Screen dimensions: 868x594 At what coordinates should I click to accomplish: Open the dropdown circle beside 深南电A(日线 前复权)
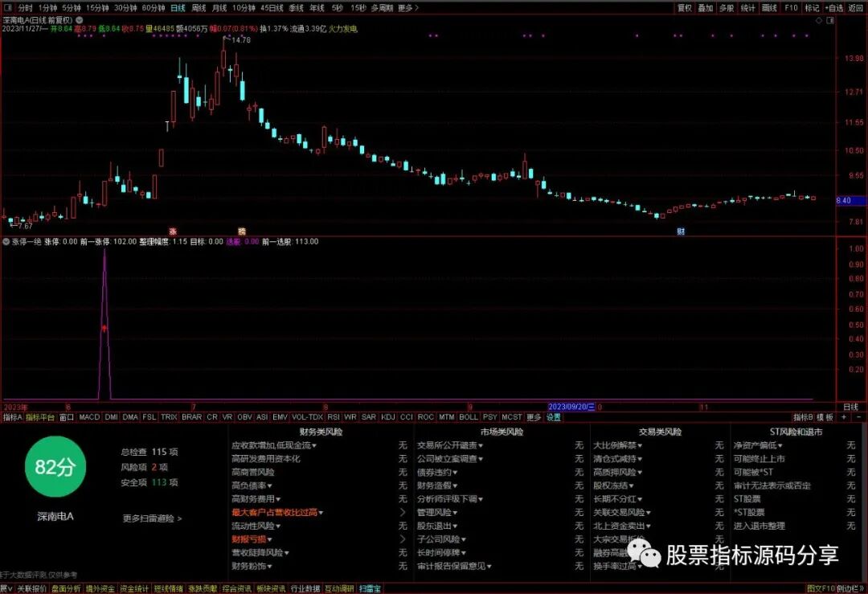tap(79, 20)
